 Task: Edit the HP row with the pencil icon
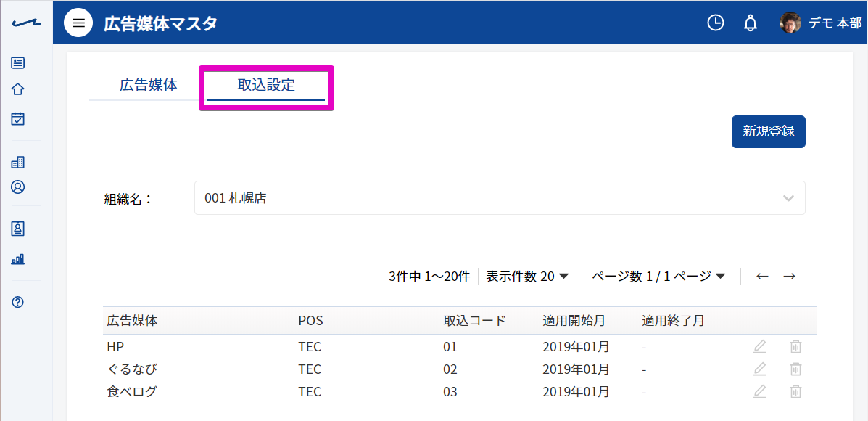tap(759, 347)
